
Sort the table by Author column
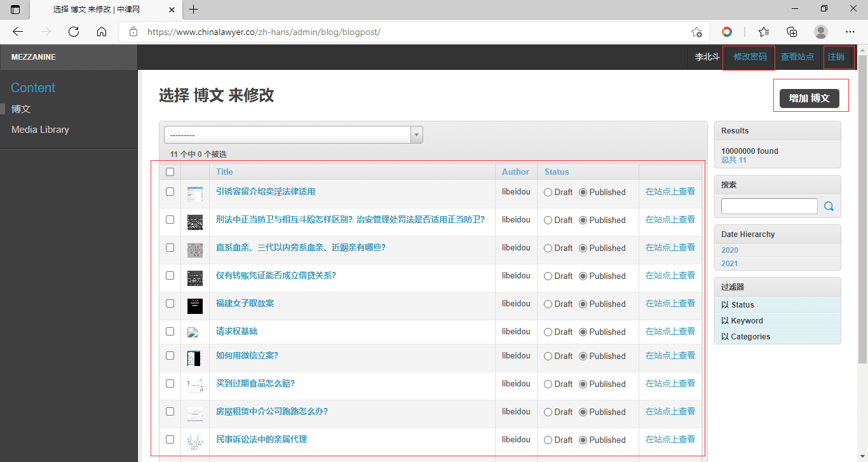tap(515, 172)
